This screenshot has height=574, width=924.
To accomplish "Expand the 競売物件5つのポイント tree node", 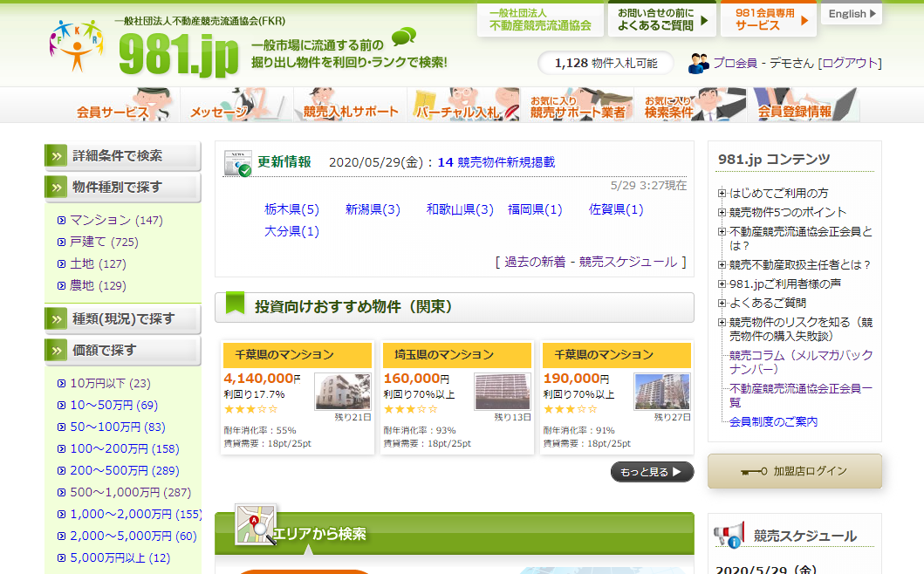I will 722,212.
